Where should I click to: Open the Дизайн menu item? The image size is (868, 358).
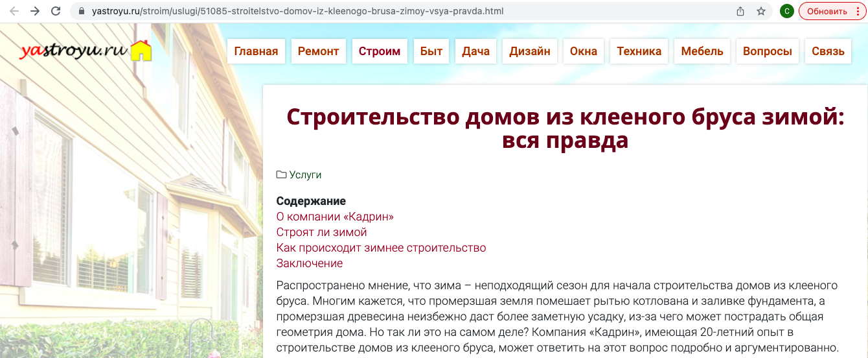tap(530, 51)
